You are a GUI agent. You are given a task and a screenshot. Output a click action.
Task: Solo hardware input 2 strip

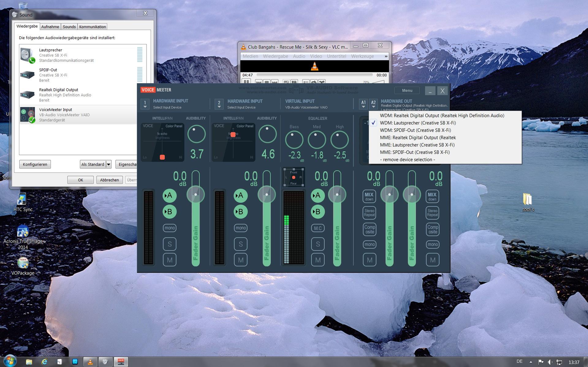(241, 244)
